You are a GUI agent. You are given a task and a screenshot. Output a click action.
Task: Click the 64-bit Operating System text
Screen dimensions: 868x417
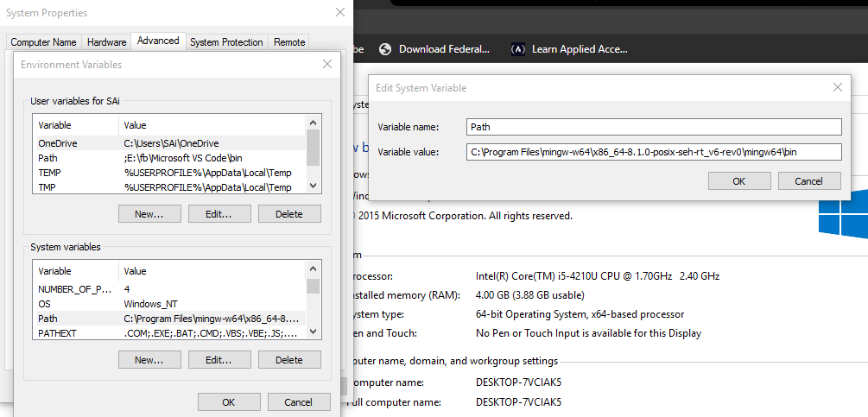[x=580, y=314]
